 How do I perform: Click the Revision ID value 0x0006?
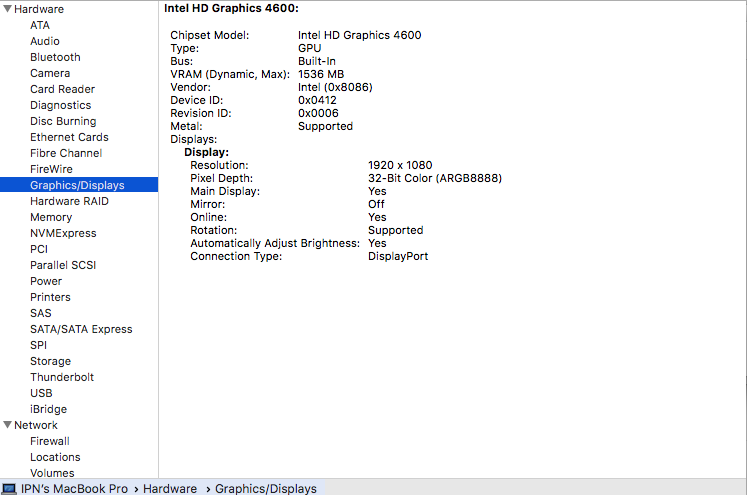click(x=318, y=113)
